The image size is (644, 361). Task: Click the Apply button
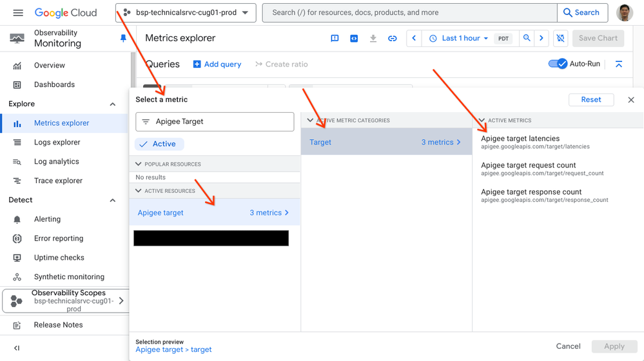tap(614, 347)
